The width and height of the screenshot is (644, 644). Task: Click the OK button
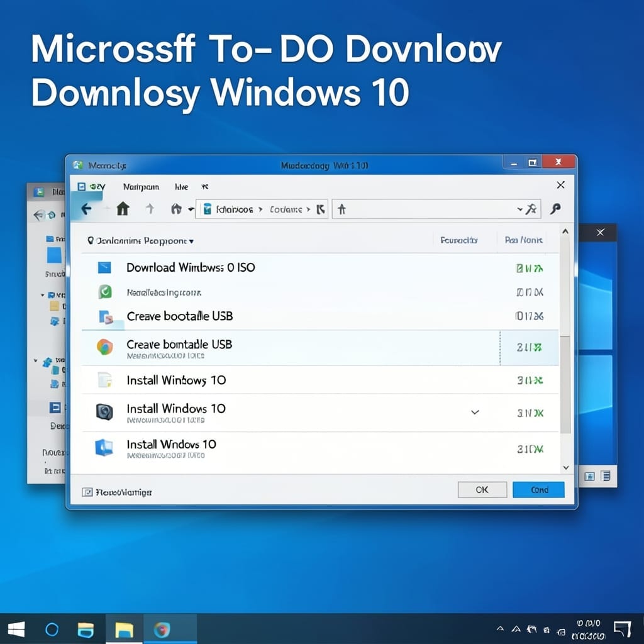pos(482,489)
